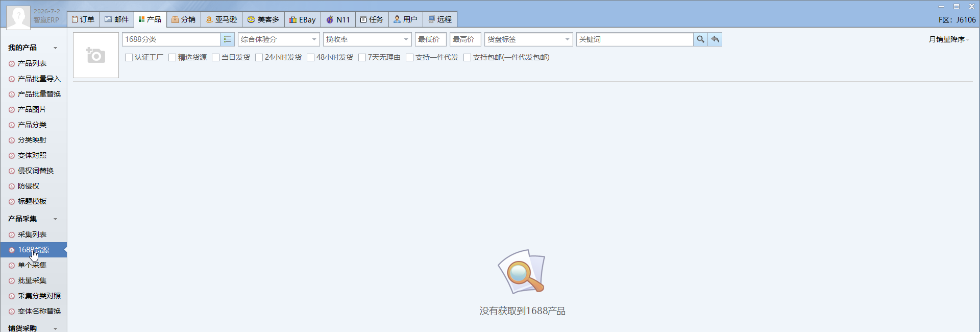The width and height of the screenshot is (980, 332).
Task: Click the user avatar picture
Action: point(18,17)
